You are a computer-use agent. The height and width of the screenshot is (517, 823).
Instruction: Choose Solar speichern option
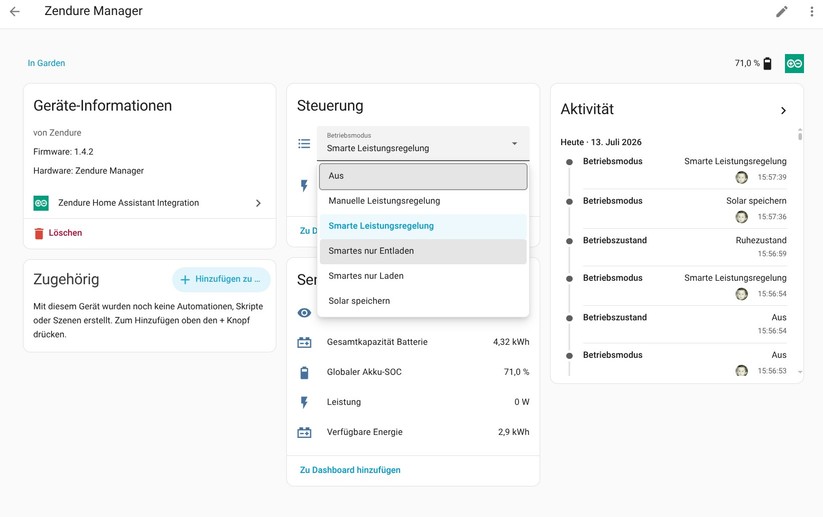coord(423,301)
